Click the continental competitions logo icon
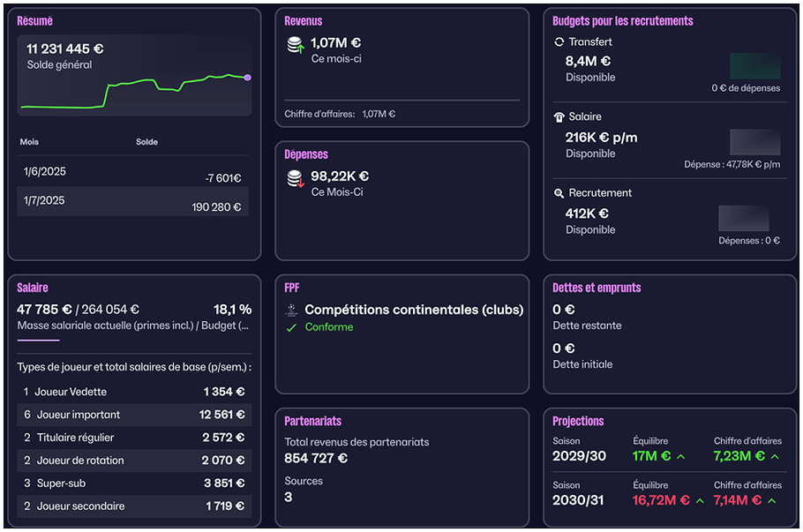The image size is (803, 532). tap(292, 311)
